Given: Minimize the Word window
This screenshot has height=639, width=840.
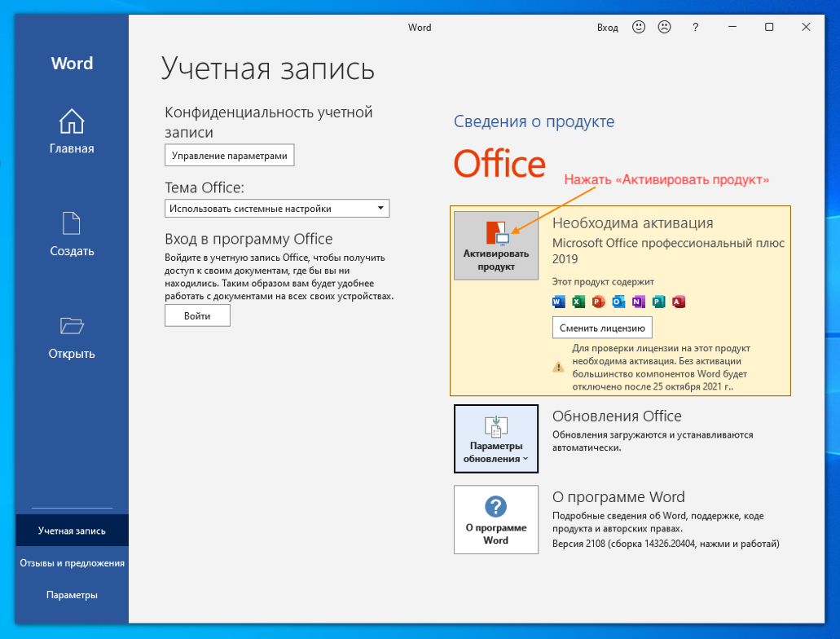Looking at the screenshot, I should [732, 27].
